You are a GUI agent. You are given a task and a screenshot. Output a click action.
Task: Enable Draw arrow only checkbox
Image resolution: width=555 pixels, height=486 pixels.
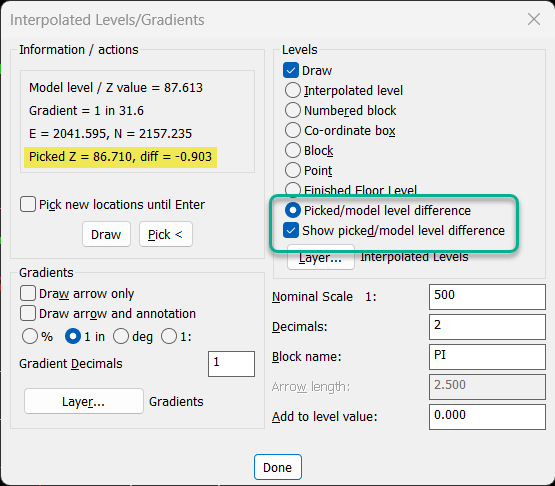point(28,293)
